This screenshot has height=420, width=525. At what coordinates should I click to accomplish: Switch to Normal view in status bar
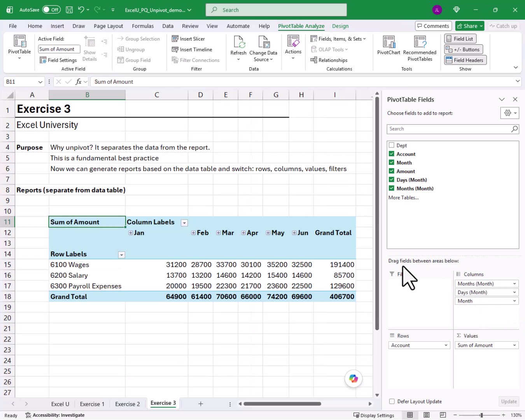(x=410, y=415)
